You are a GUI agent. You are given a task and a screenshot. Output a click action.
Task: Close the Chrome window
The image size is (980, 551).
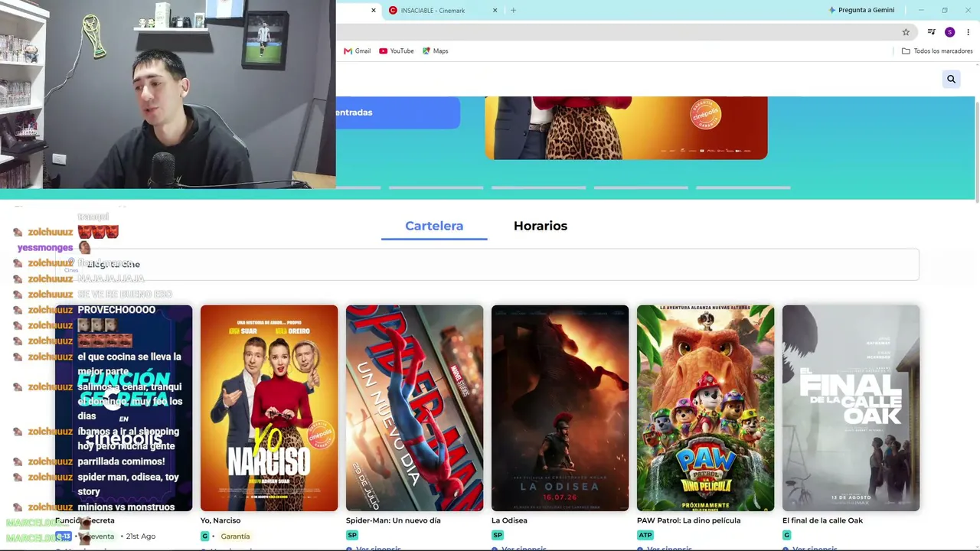968,10
